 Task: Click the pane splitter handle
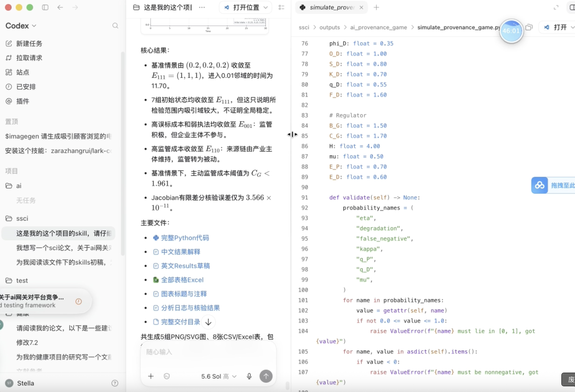click(x=292, y=134)
